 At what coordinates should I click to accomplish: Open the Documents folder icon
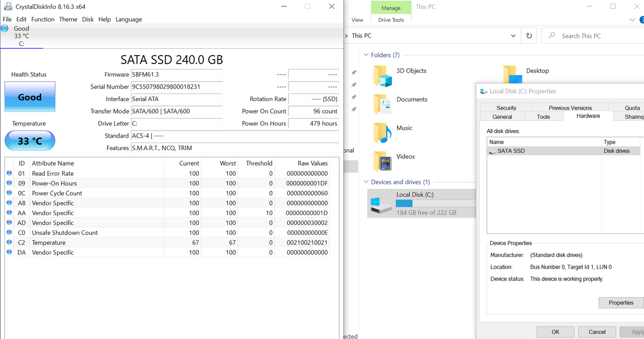point(382,104)
